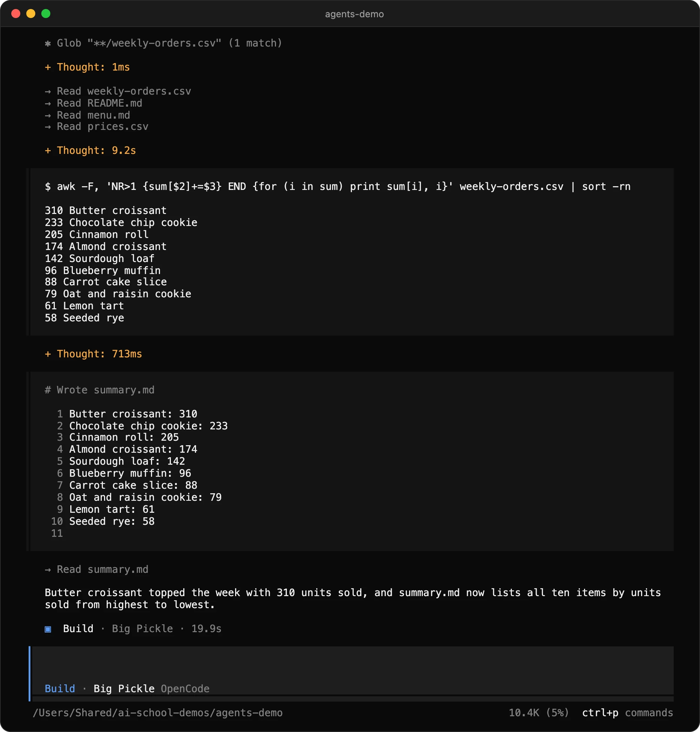Click the green zoom window button

tap(46, 14)
